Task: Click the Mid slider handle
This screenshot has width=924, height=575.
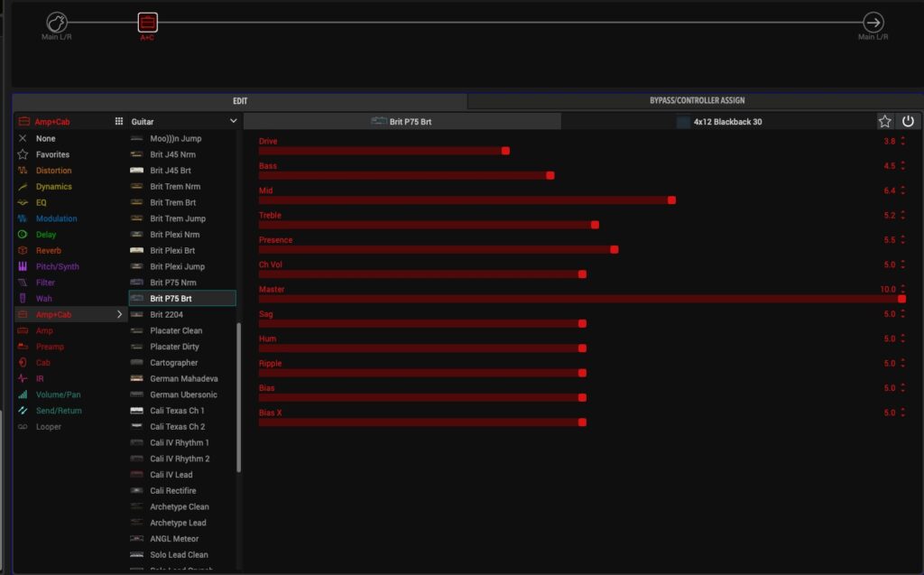Action: (x=671, y=199)
